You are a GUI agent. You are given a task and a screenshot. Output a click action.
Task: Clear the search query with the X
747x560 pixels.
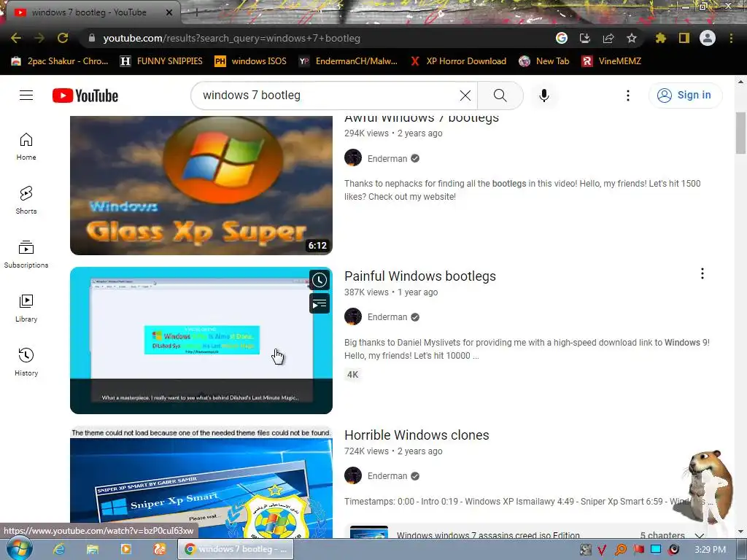pyautogui.click(x=465, y=96)
